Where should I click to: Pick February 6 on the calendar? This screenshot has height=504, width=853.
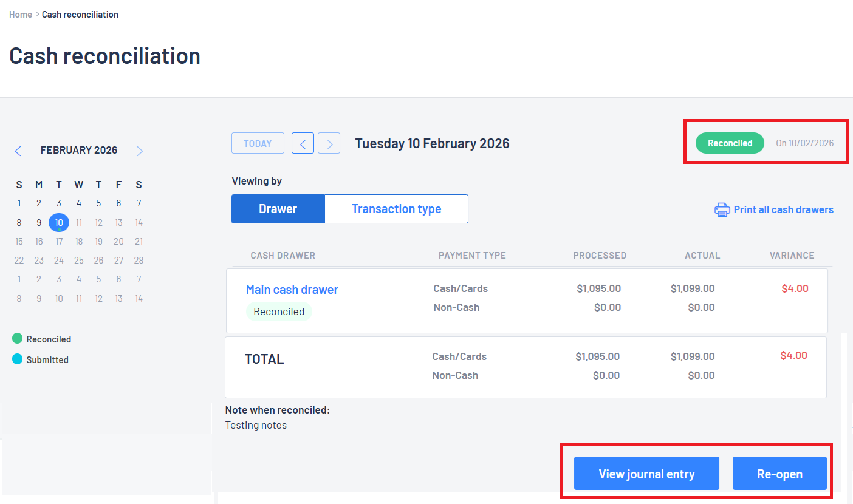(118, 203)
